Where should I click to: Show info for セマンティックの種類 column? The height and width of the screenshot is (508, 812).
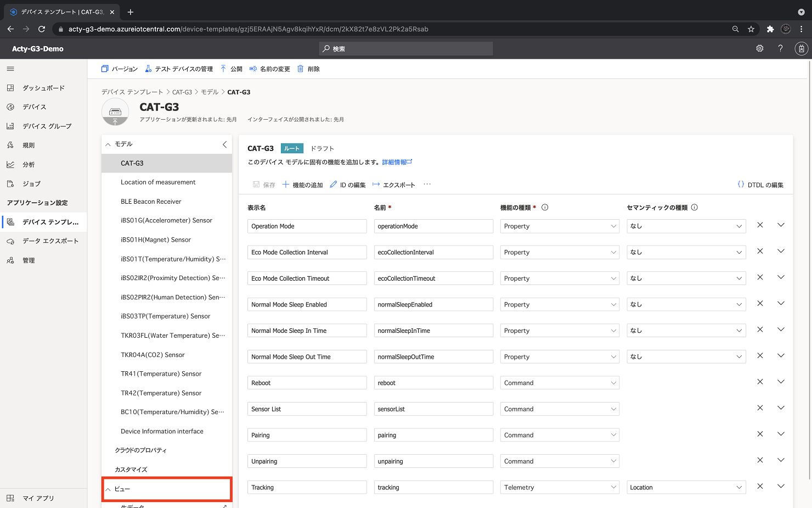coord(694,208)
